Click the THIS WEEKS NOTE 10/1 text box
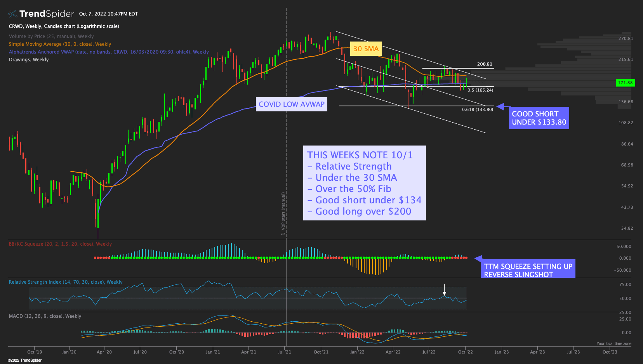 coord(364,183)
